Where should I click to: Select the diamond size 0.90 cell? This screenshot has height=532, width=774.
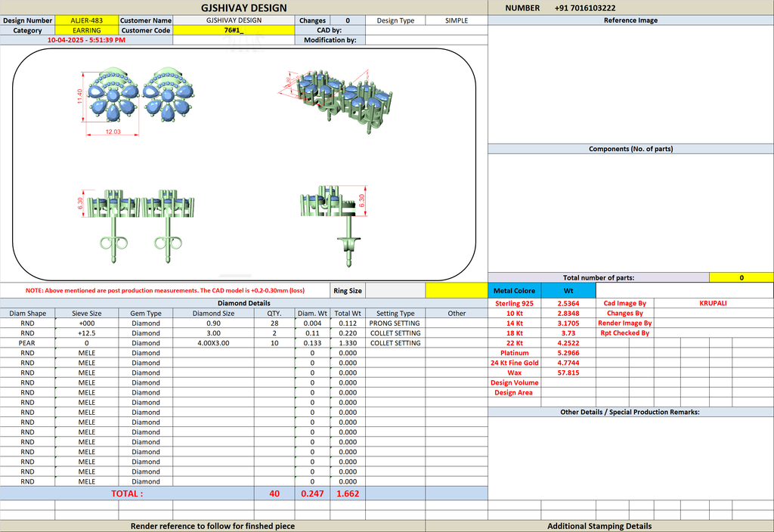pos(213,323)
